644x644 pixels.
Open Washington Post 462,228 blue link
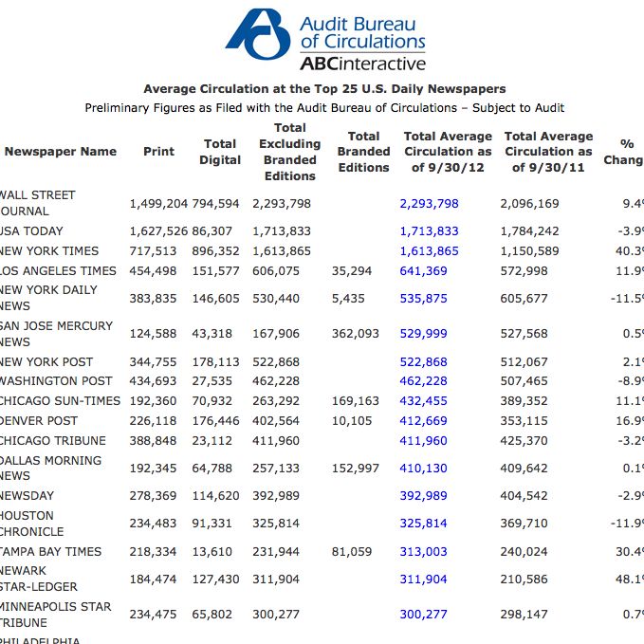coord(423,380)
